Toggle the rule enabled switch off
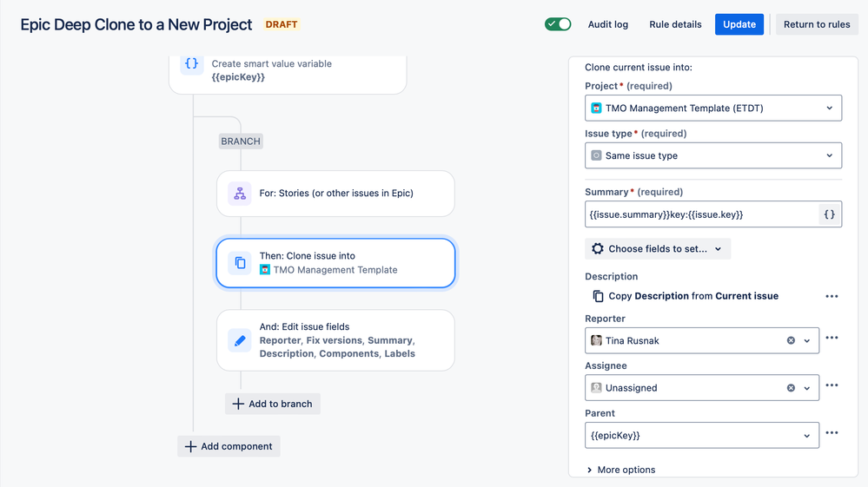Screen dimensions: 868x487 click(x=558, y=24)
